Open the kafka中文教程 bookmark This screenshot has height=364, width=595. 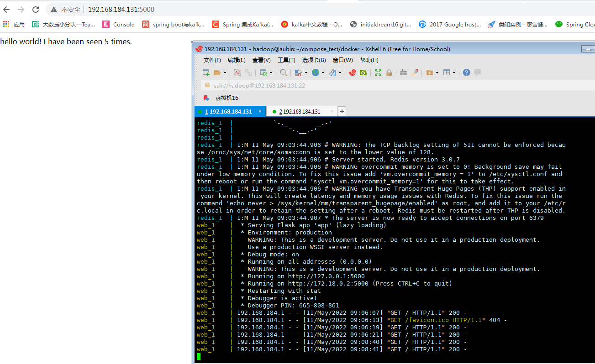click(x=311, y=24)
